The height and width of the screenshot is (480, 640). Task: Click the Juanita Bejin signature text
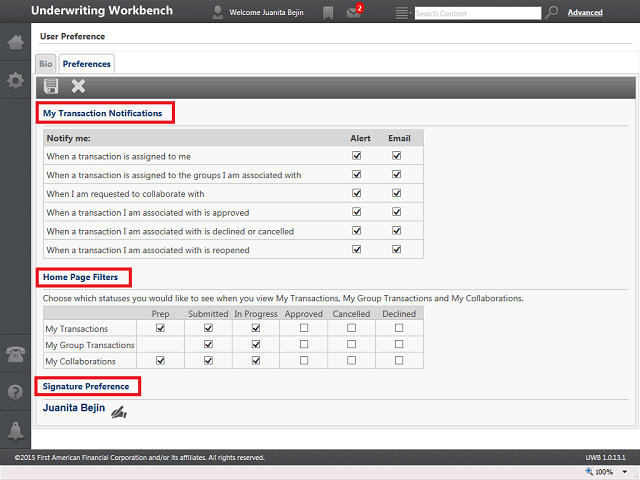pyautogui.click(x=74, y=408)
